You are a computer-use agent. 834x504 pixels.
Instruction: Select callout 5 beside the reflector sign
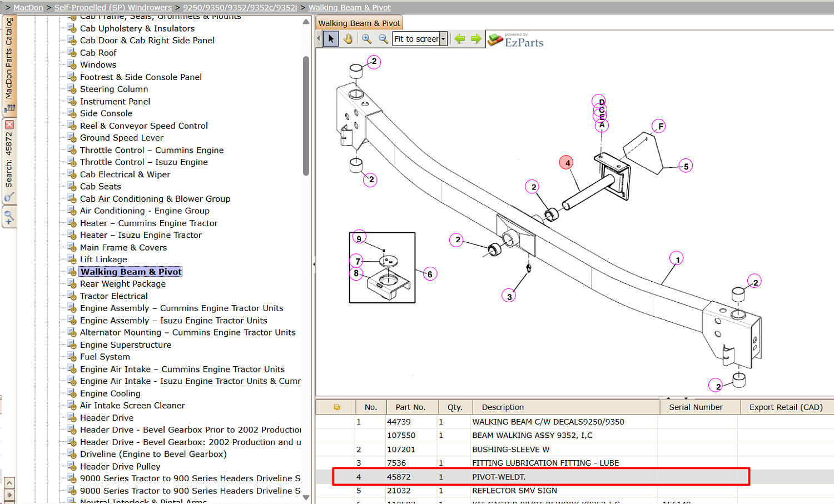[x=686, y=166]
